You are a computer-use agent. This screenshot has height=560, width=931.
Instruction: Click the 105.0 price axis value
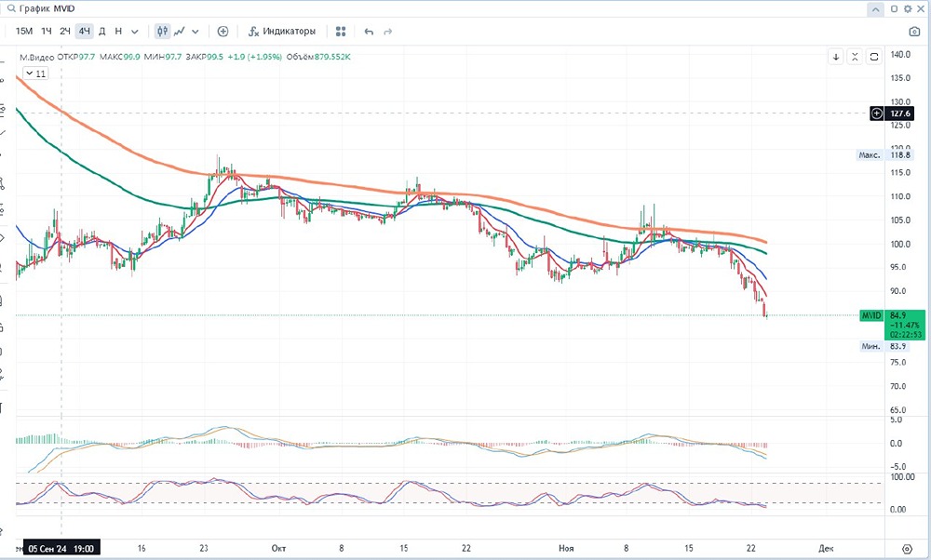pos(900,220)
